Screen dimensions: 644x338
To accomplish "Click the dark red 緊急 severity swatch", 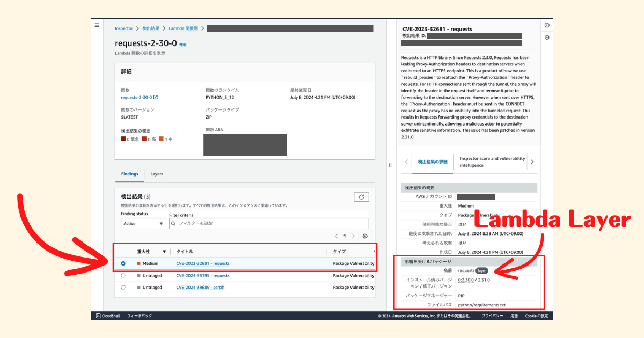I will (123, 139).
